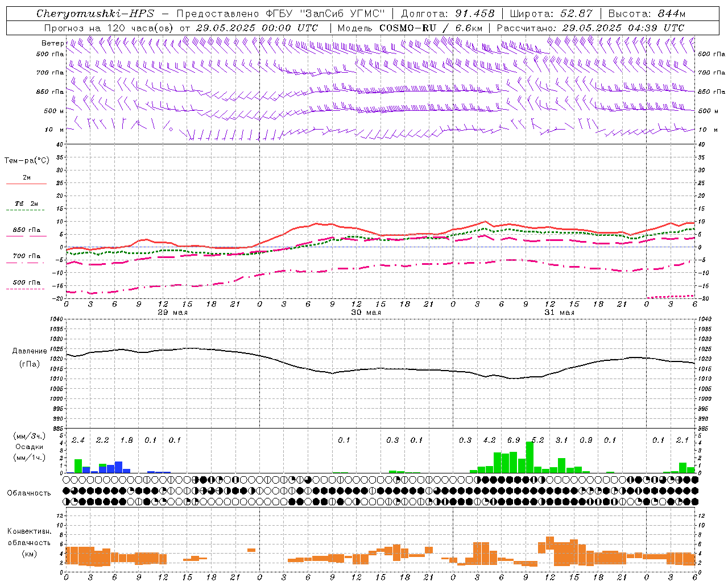
Task: Select the 'Предоставлено ФГБУ ЗапСиб УГМС' header text
Action: 281,14
